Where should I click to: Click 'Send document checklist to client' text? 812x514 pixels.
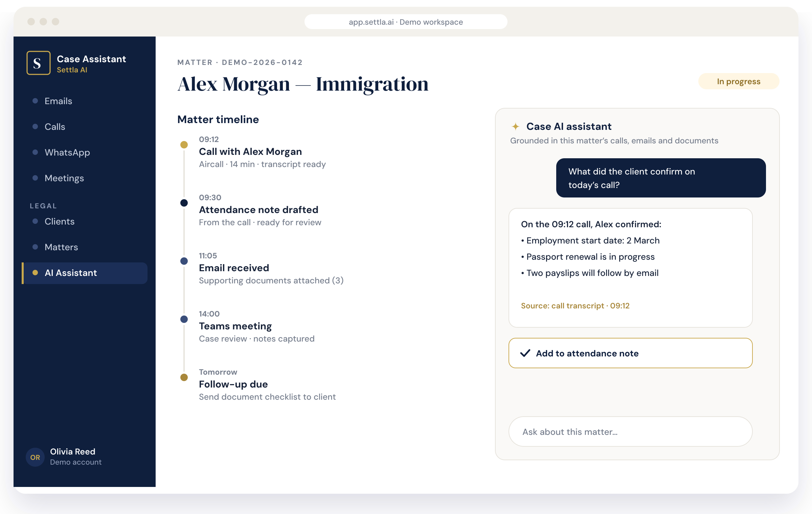[267, 397]
